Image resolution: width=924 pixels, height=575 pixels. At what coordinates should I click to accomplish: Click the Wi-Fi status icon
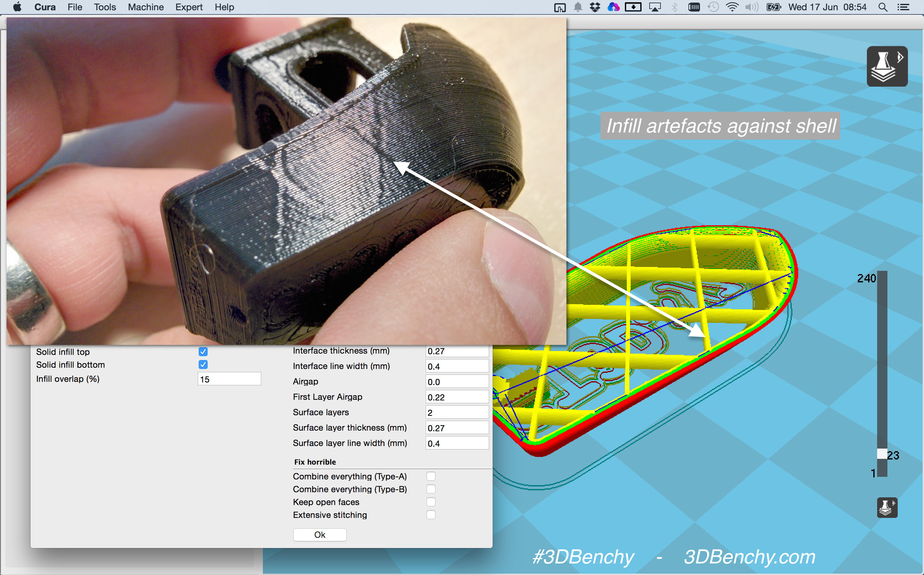tap(732, 7)
